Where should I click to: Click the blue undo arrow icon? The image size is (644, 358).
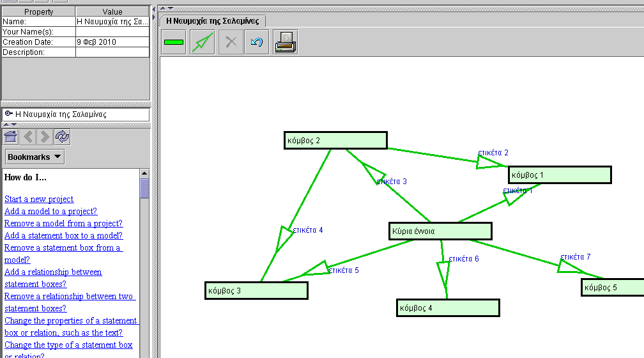257,42
